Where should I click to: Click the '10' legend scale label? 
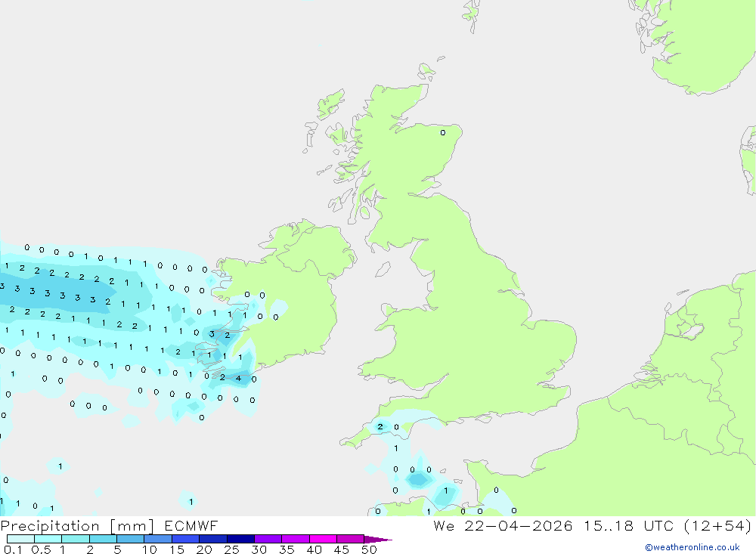tap(150, 549)
